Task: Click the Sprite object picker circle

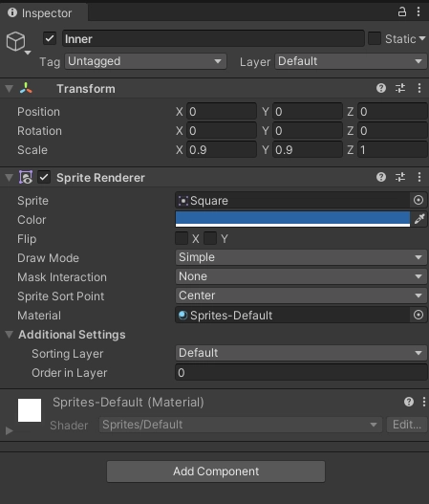Action: tap(418, 200)
